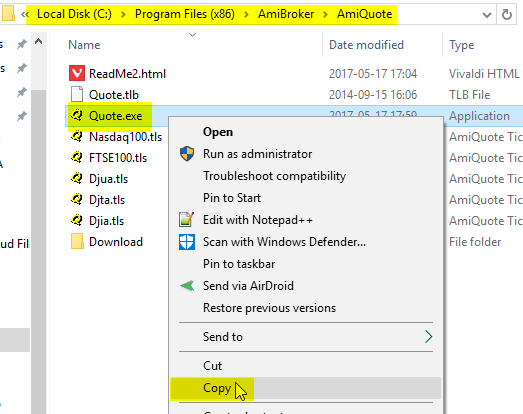Sort files by the Name column header
The height and width of the screenshot is (414, 523).
coord(84,45)
